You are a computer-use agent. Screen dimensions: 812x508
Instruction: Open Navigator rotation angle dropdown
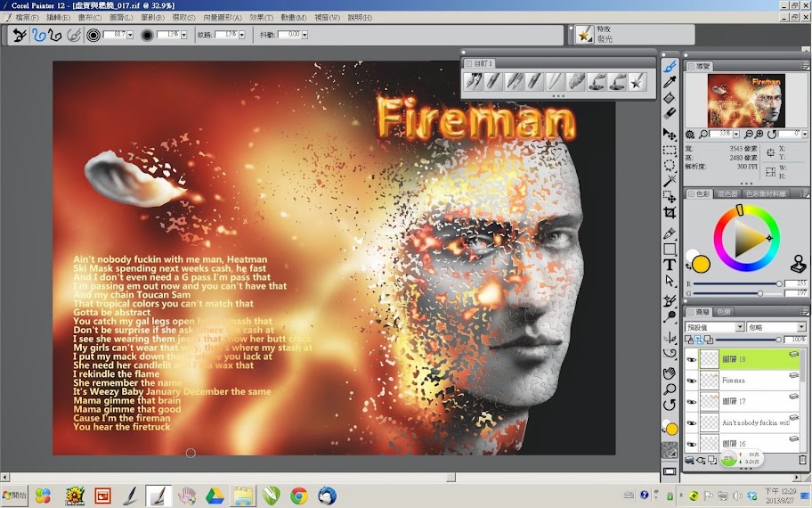tap(804, 135)
